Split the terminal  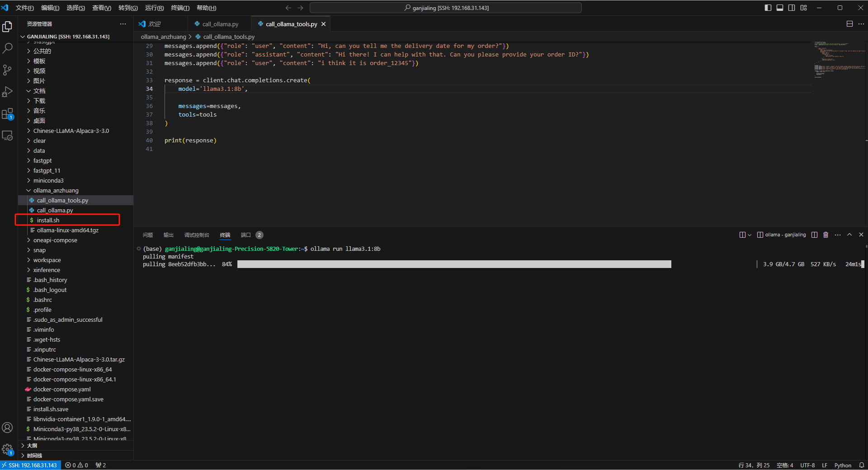(x=814, y=235)
